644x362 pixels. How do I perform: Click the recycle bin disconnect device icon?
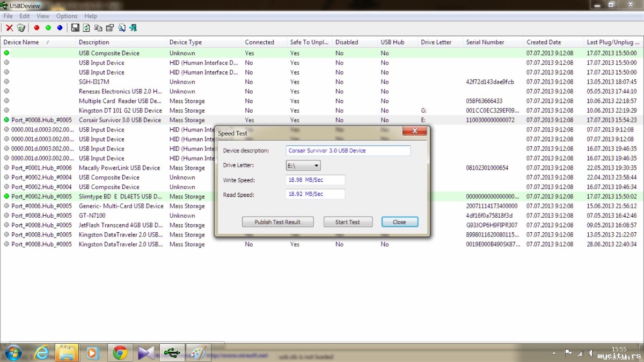21,28
